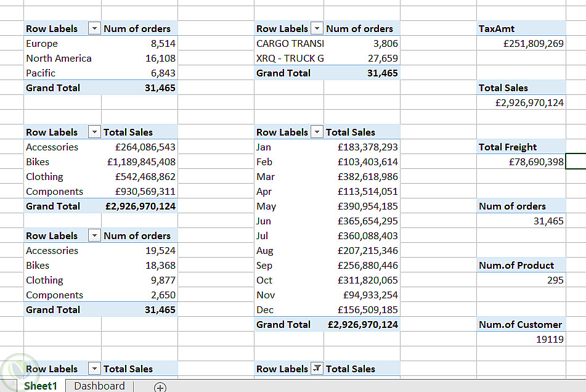Open Row Labels dropdown above Europe
The height and width of the screenshot is (392, 586).
(x=94, y=28)
